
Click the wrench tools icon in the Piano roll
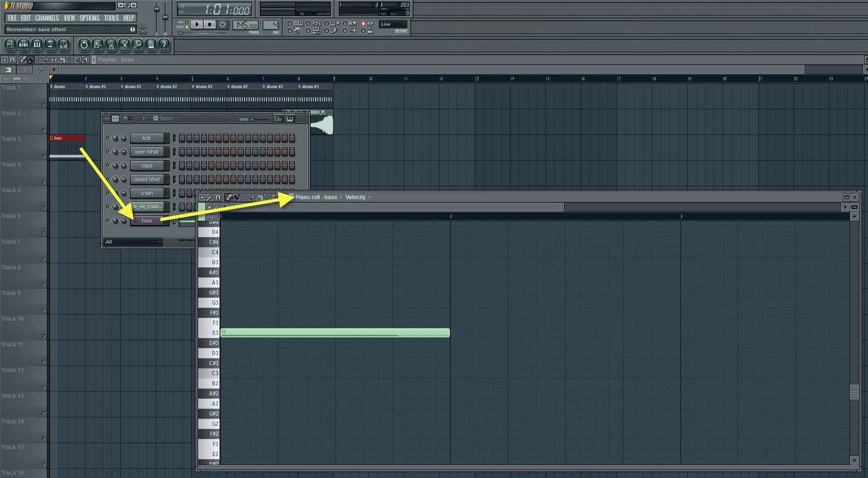[210, 197]
